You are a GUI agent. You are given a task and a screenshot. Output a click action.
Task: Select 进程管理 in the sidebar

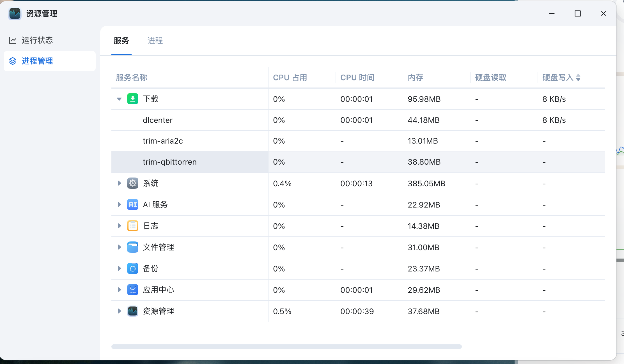[37, 61]
